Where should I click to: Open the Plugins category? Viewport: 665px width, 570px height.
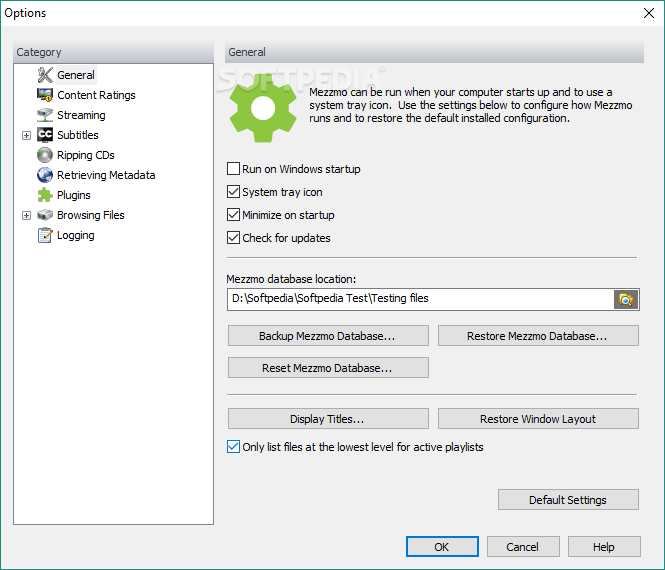point(74,195)
